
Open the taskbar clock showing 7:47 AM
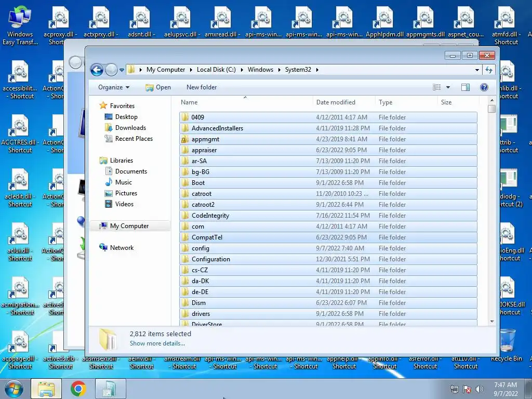(506, 389)
